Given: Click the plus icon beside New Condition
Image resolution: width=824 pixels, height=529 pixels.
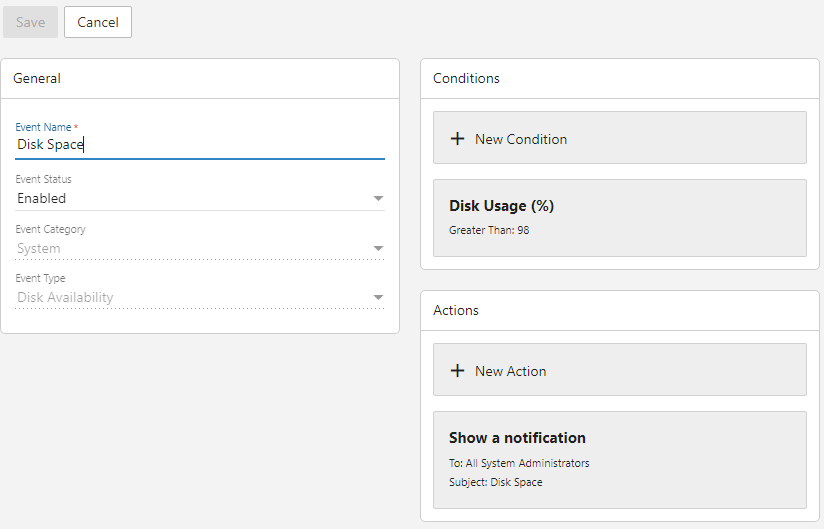Looking at the screenshot, I should 457,139.
